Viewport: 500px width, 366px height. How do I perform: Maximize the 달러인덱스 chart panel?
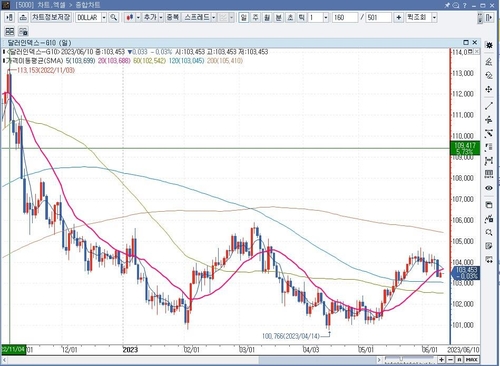coord(466,42)
